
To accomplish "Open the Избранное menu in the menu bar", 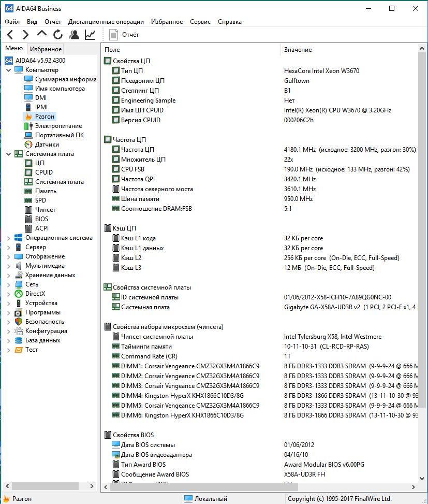I will coord(167,22).
